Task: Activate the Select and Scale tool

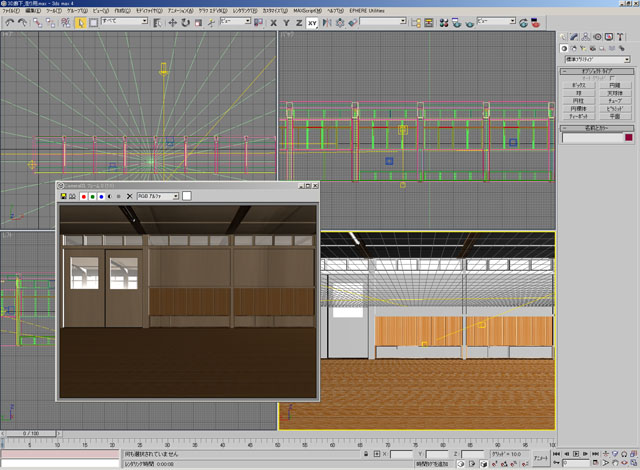Action: (198, 23)
